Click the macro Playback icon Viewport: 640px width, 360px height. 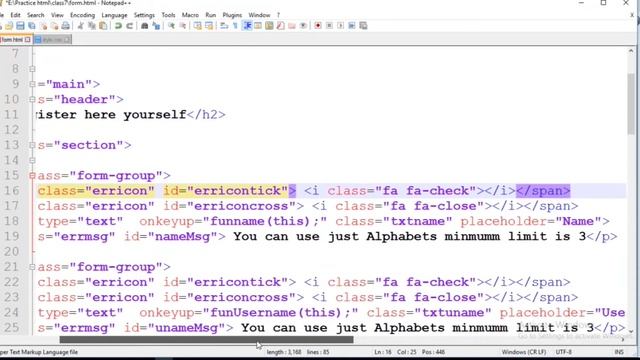[x=340, y=26]
